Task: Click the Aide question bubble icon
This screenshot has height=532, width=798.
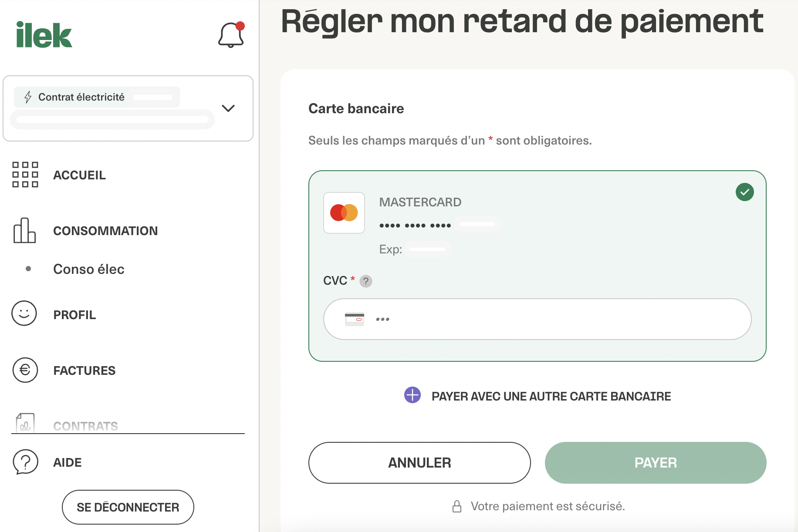Action: 25,461
